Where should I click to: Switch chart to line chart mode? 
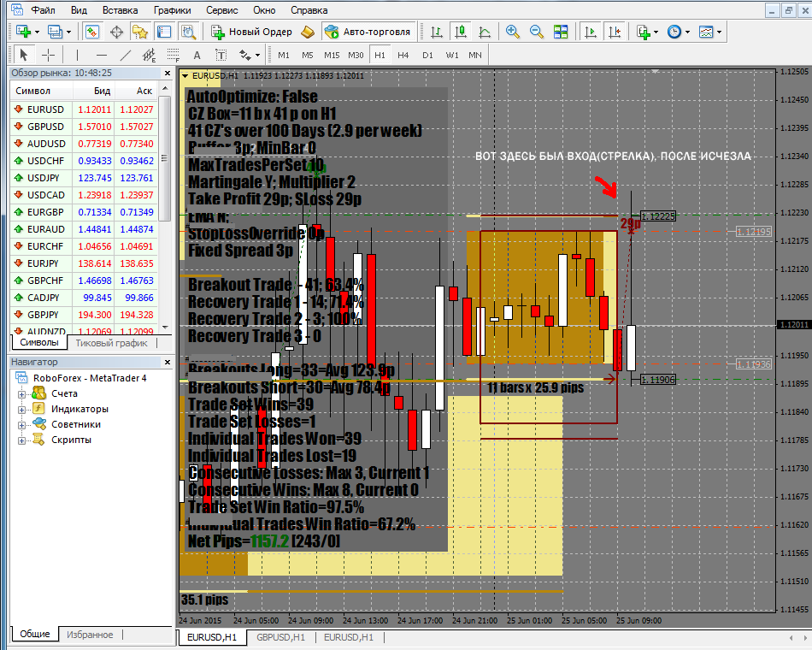point(484,32)
